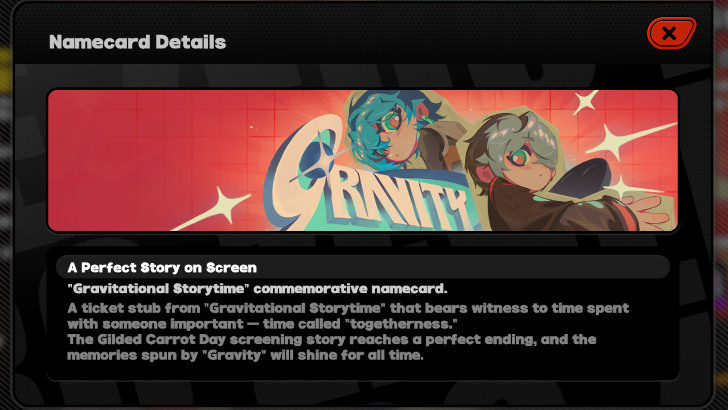The height and width of the screenshot is (410, 728).
Task: Click the Namecard Details header title
Action: pos(137,42)
